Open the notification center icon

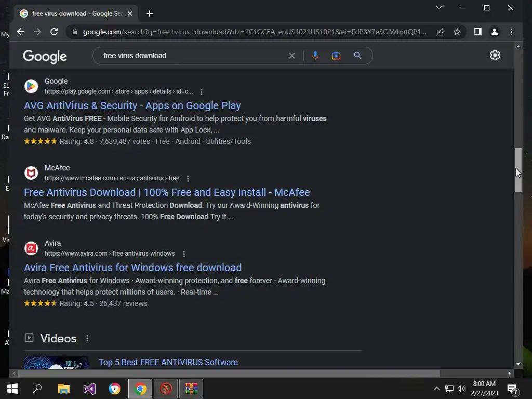[x=513, y=390]
